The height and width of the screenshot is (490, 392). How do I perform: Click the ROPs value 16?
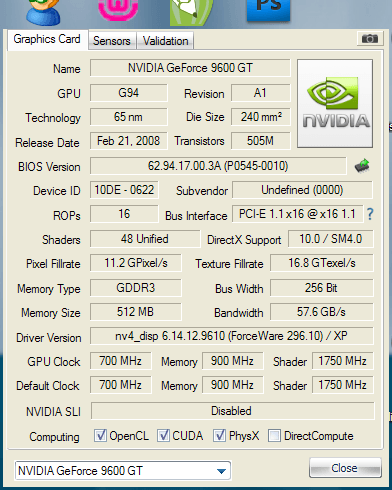(x=124, y=214)
